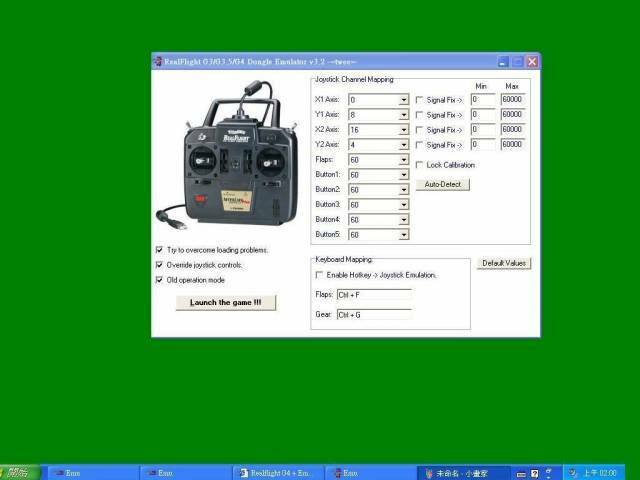Expand the Button1 channel dropdown
The width and height of the screenshot is (640, 480).
point(403,175)
